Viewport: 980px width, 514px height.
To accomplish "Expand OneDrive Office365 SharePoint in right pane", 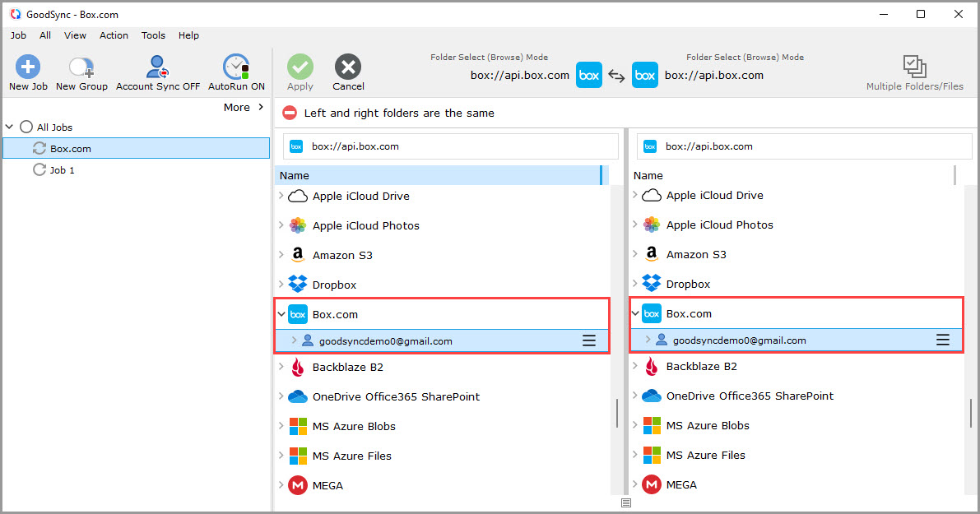I will (x=635, y=396).
